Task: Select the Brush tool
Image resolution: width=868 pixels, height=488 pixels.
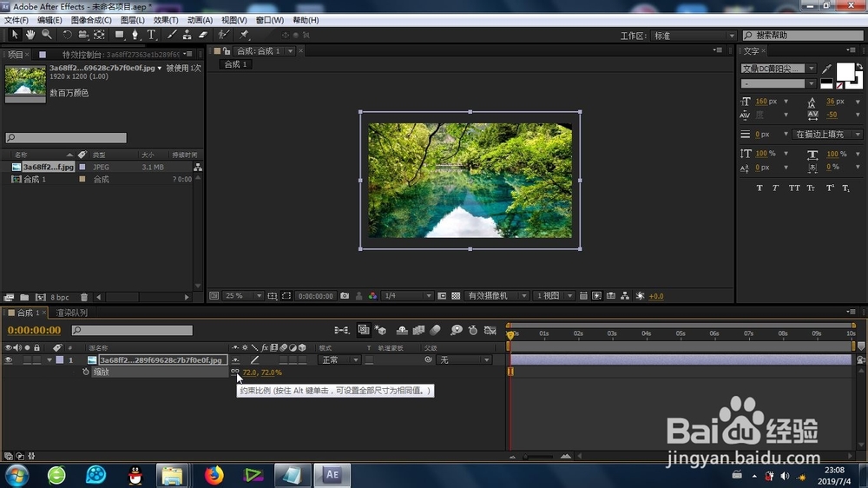Action: [x=172, y=35]
